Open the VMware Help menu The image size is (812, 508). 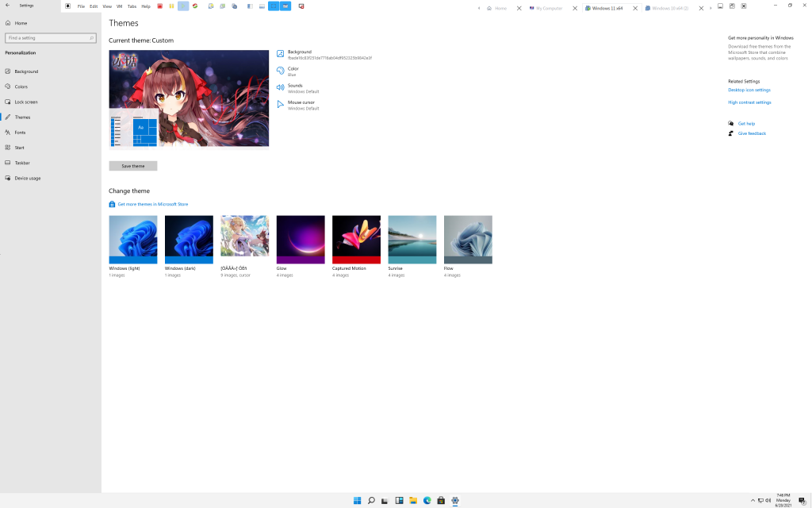pos(146,6)
